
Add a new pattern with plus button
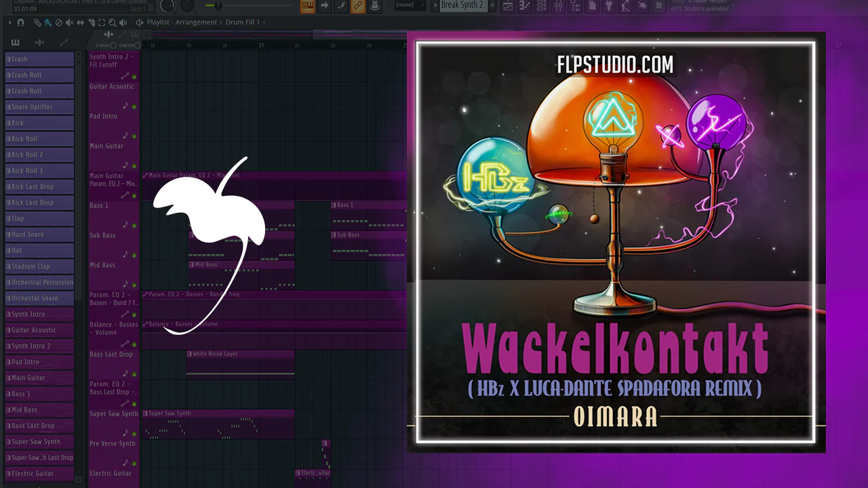(494, 5)
